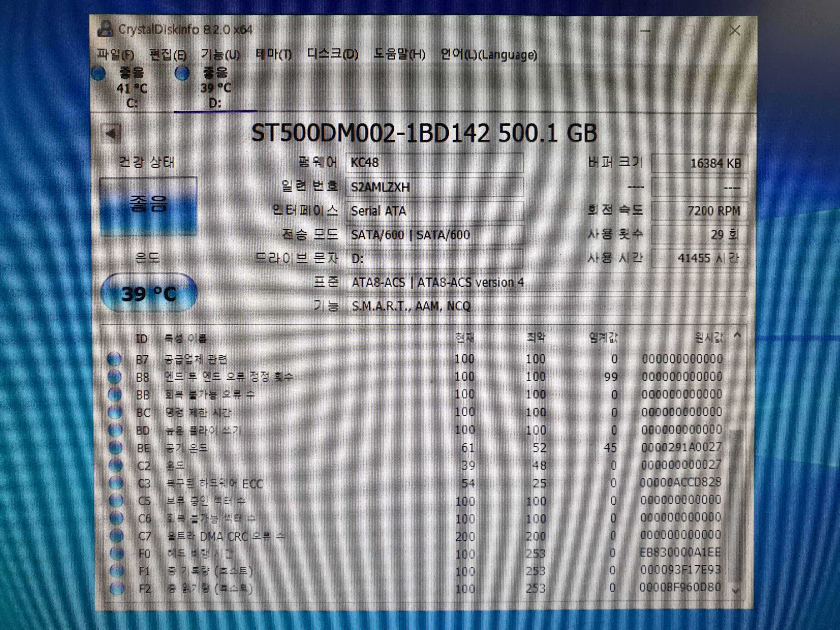Click the status circle icon for row C7
840x630 pixels.
point(117,536)
